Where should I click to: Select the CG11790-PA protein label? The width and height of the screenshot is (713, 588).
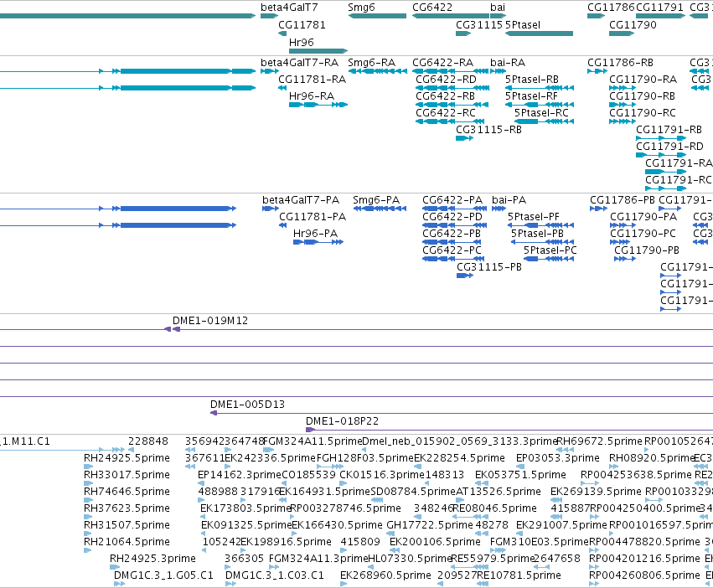point(643,218)
